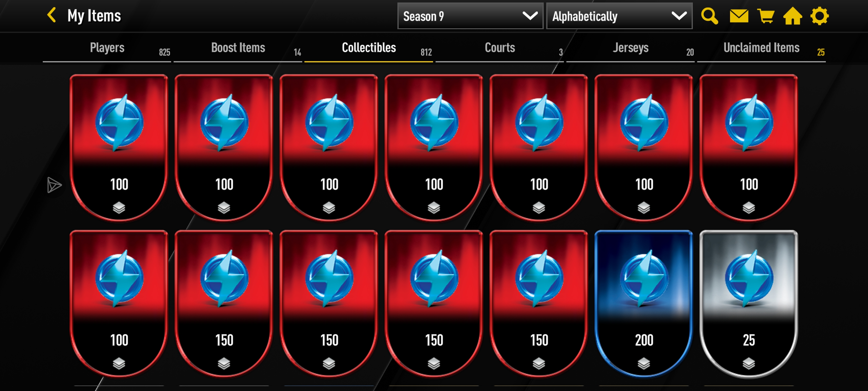Click the paper plane send icon

(x=54, y=185)
